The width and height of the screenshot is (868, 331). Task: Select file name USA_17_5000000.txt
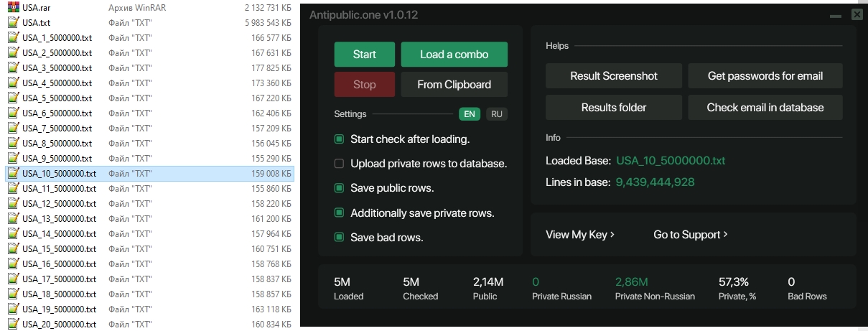click(x=59, y=279)
